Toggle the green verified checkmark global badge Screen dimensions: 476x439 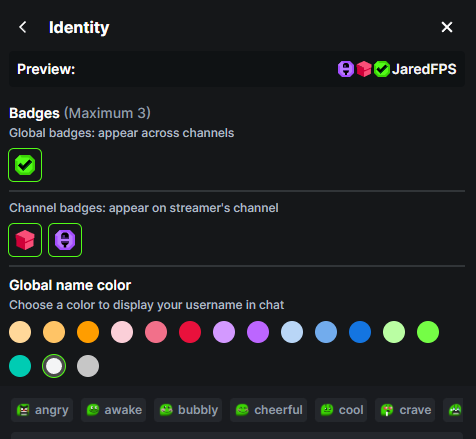pyautogui.click(x=25, y=165)
